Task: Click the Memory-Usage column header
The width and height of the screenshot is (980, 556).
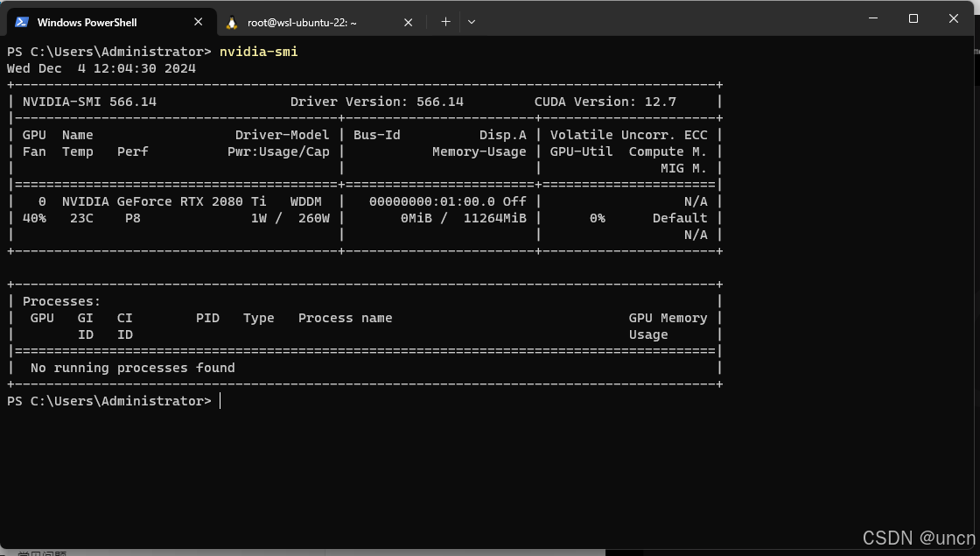Action: tap(479, 152)
